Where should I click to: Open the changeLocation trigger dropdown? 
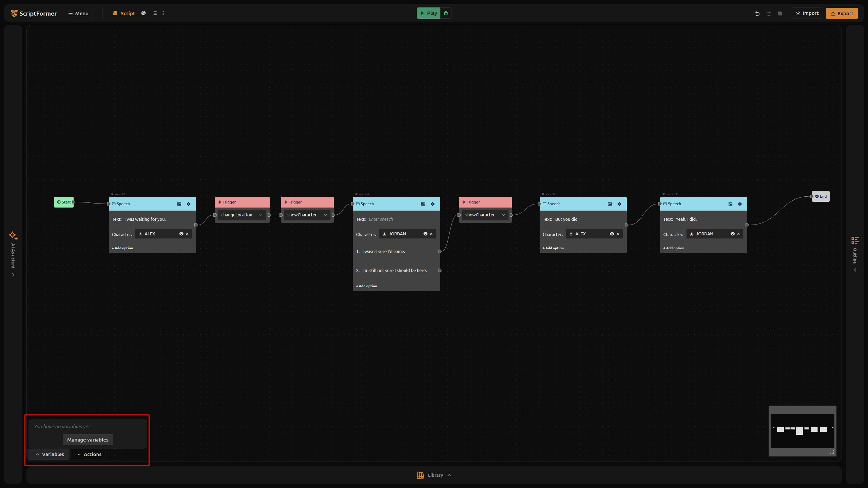pyautogui.click(x=242, y=215)
